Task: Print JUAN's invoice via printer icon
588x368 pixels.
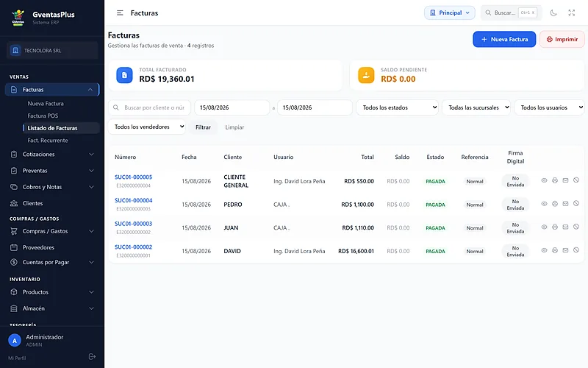Action: (555, 227)
